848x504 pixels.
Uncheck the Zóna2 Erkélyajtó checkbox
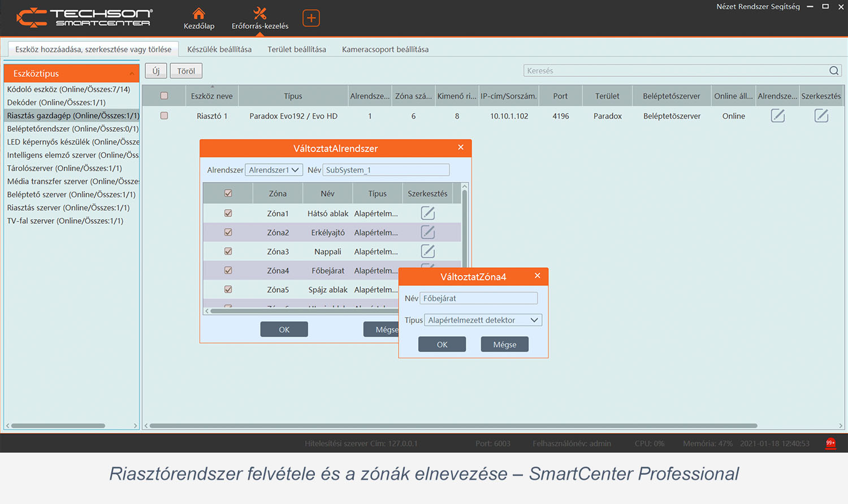228,232
